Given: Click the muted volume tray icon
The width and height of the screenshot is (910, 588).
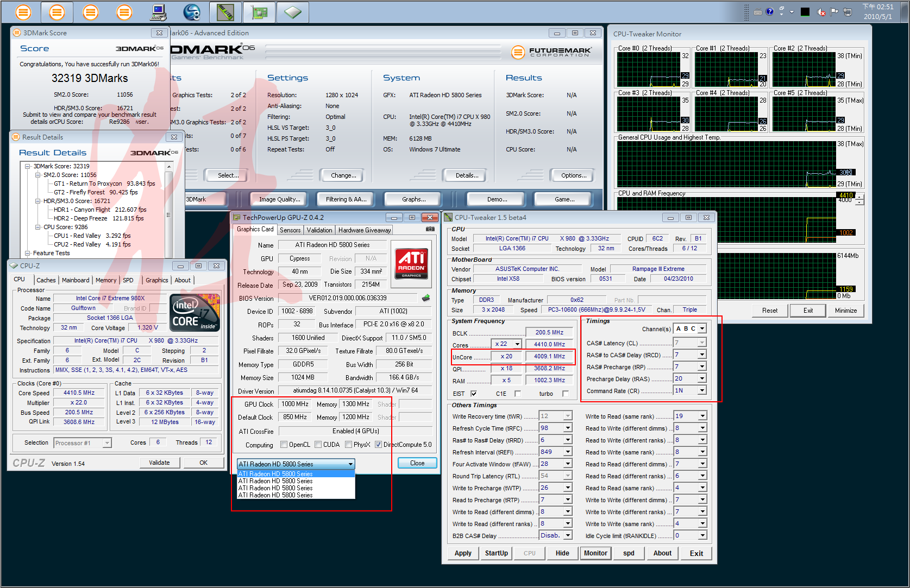Looking at the screenshot, I should coord(821,12).
